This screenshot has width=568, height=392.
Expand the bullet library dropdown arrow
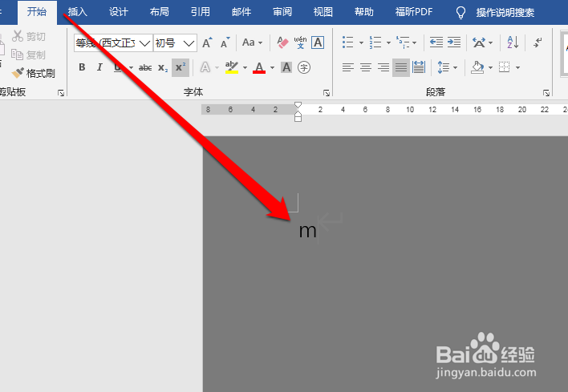(361, 42)
